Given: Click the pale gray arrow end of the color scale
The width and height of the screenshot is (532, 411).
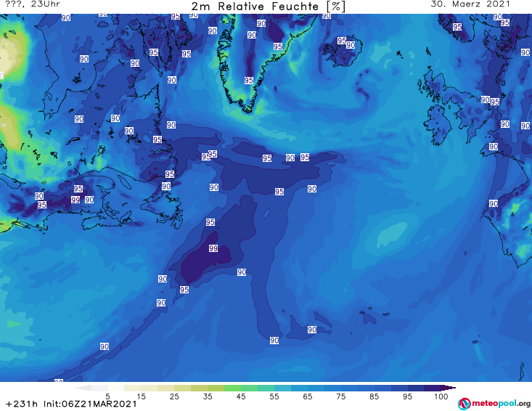Looking at the screenshot, I should click(83, 388).
